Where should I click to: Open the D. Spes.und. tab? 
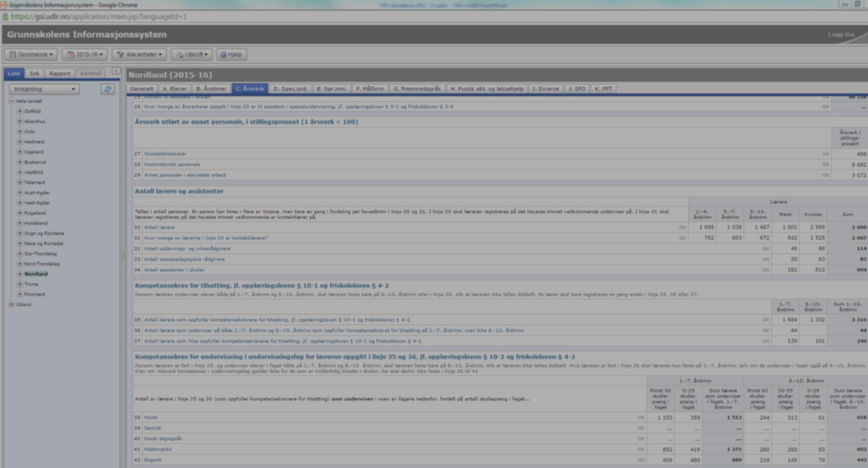pos(290,88)
